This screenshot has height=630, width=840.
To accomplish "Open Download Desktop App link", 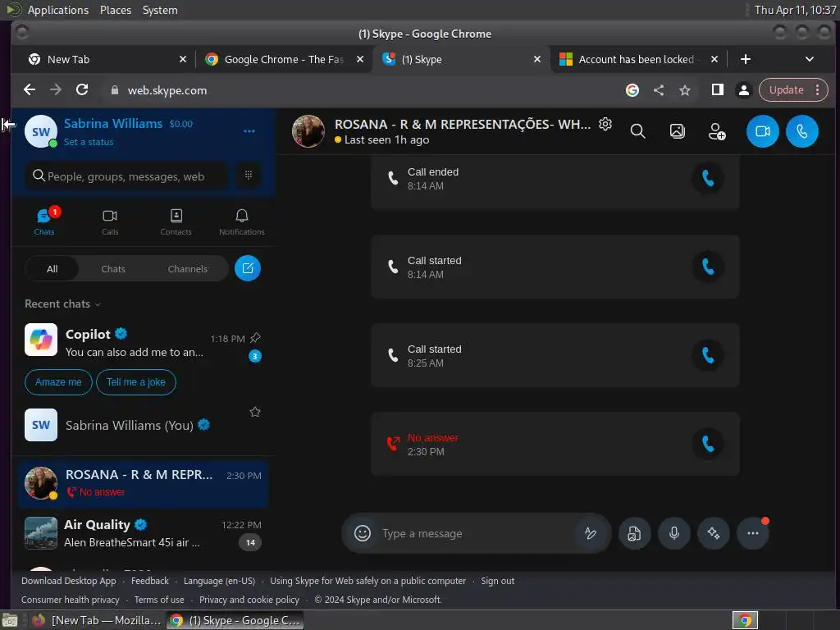I will 69,581.
